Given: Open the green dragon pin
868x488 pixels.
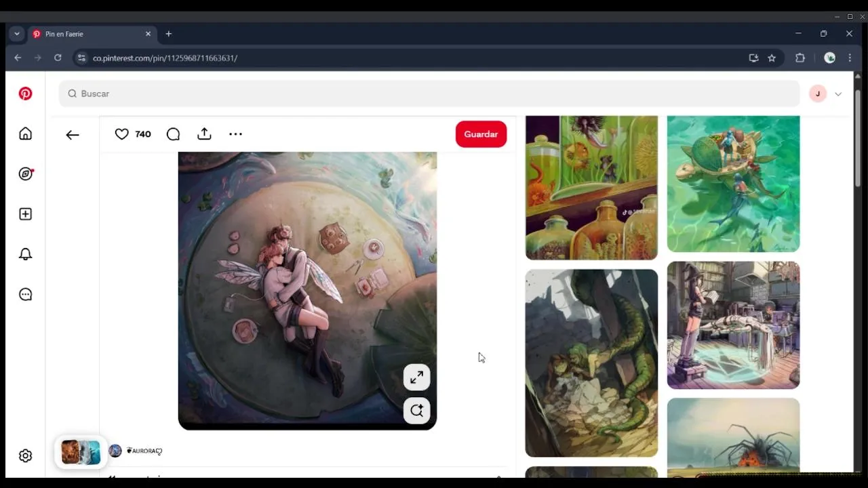Looking at the screenshot, I should coord(591,363).
